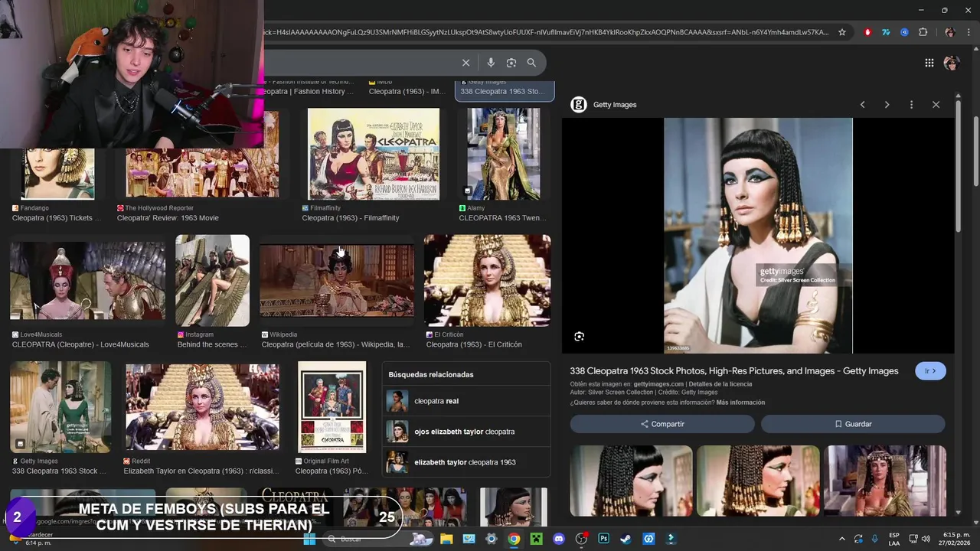This screenshot has height=551, width=980.
Task: Open the Alamy CLEOPATRA 1963 thumbnail
Action: click(x=504, y=154)
